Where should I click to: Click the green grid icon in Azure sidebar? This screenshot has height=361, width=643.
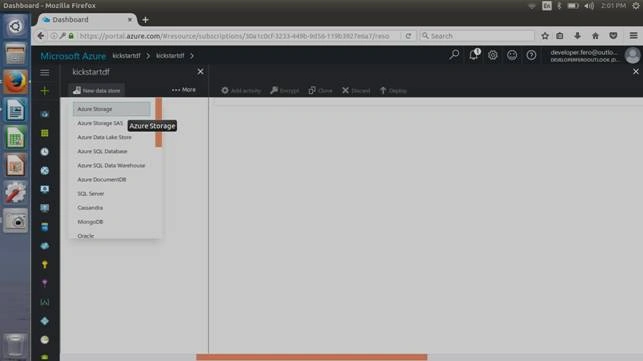[44, 133]
